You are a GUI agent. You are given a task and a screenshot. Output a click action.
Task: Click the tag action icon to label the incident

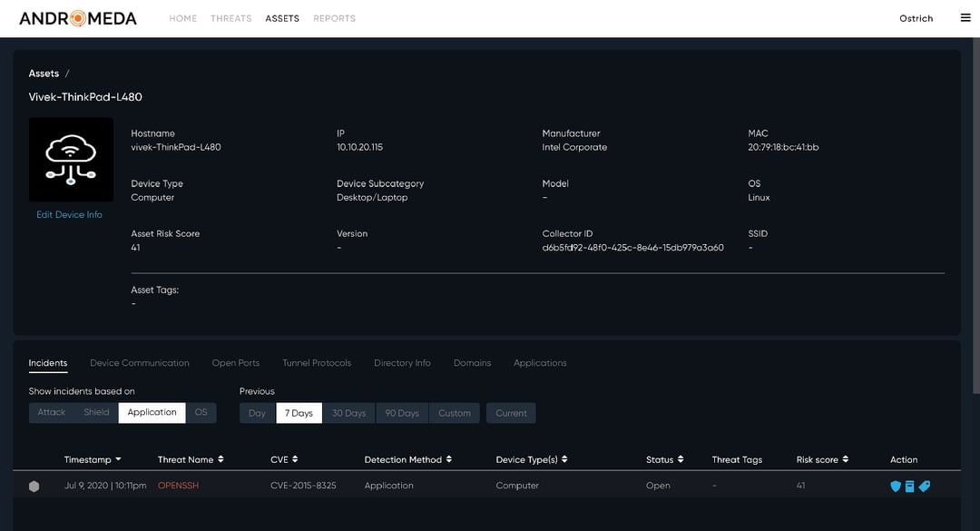[x=925, y=486]
